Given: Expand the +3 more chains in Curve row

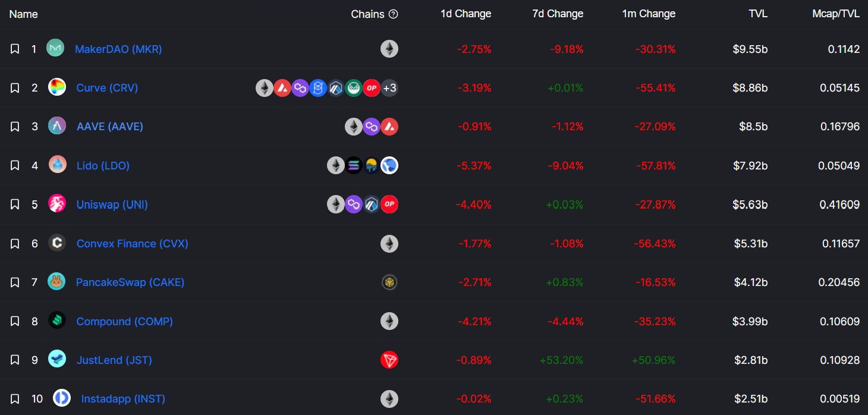Looking at the screenshot, I should coord(389,88).
